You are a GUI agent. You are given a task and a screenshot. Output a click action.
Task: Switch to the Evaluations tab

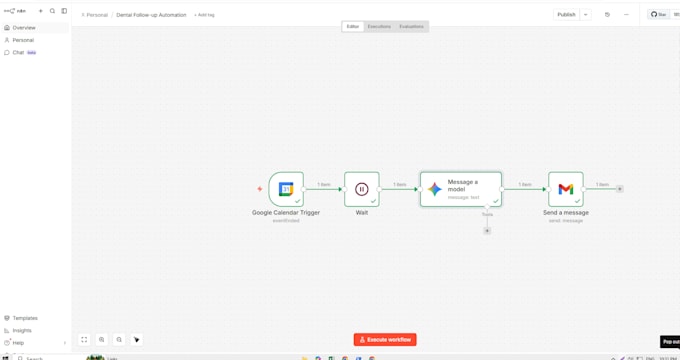(x=411, y=26)
